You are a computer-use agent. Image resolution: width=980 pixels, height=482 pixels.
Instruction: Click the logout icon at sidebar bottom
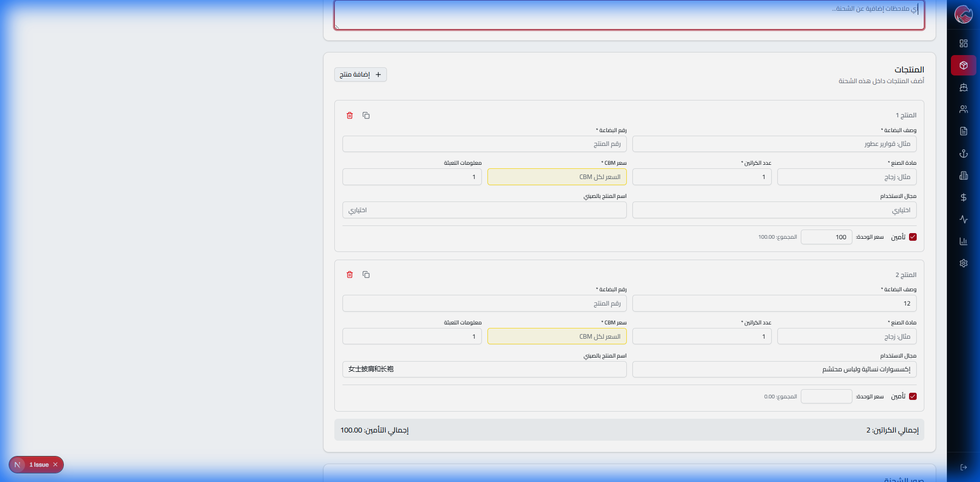click(x=963, y=467)
